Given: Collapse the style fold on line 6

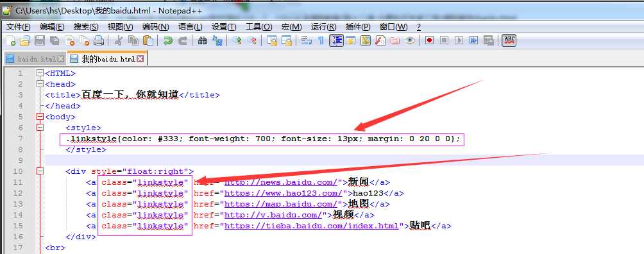Looking at the screenshot, I should point(39,128).
